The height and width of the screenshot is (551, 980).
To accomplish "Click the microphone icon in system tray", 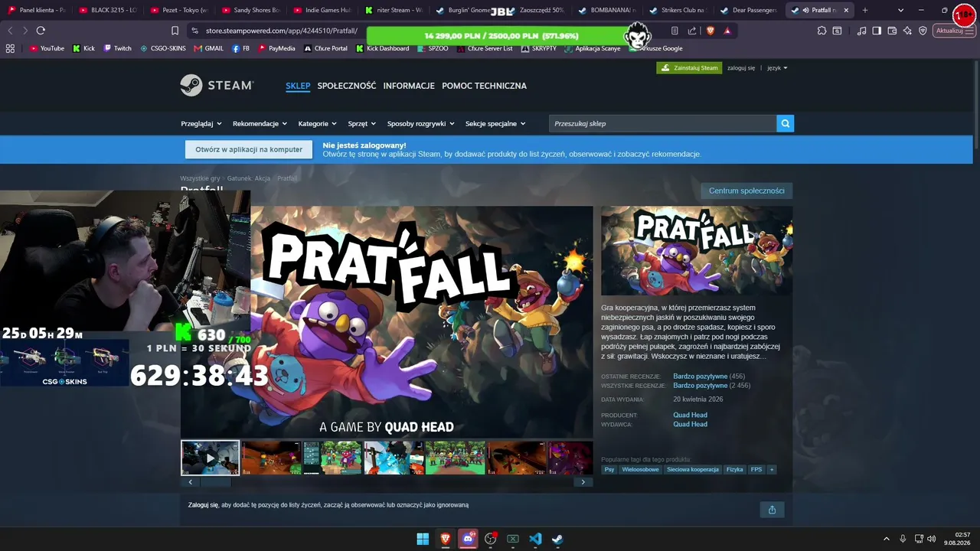I will (x=903, y=539).
